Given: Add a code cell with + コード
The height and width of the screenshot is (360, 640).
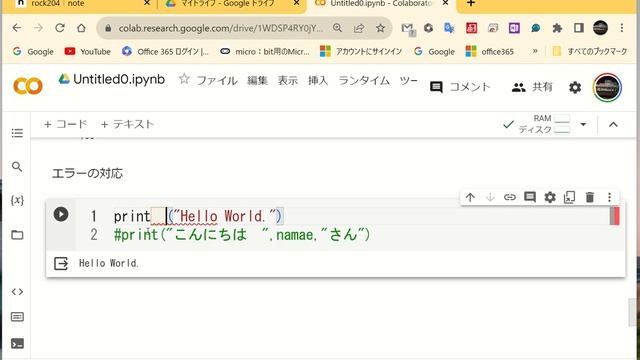Looking at the screenshot, I should tap(65, 124).
